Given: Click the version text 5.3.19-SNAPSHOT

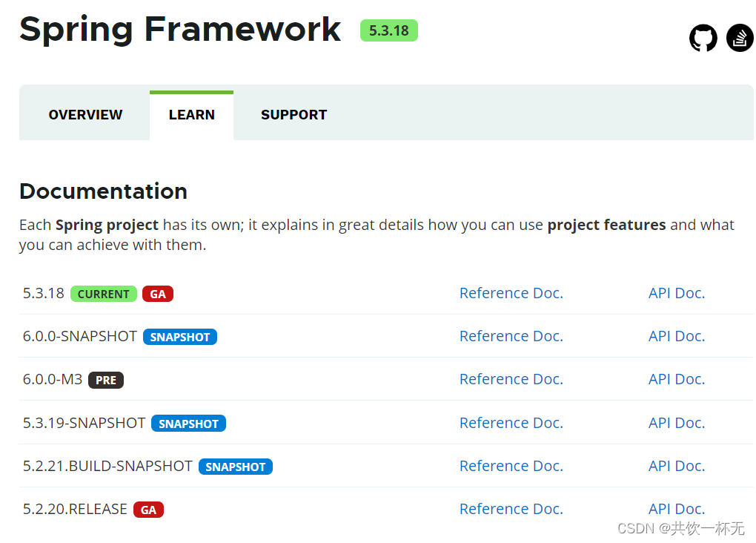Looking at the screenshot, I should pos(84,423).
